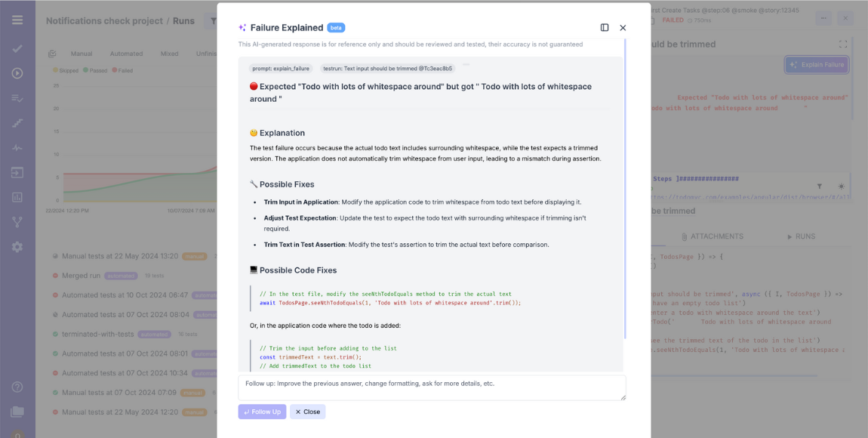Click the fullscreen expand icon in the test panel
Viewport: 868px width, 438px height.
pos(843,44)
